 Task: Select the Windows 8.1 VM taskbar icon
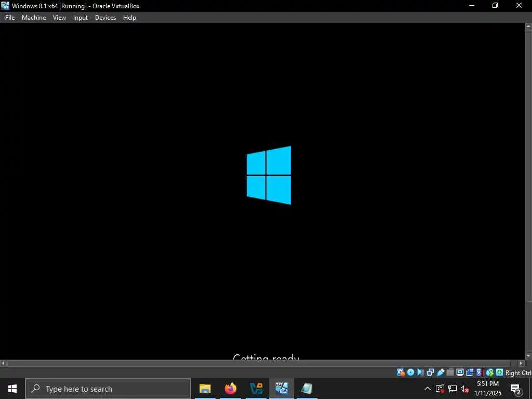coord(282,389)
